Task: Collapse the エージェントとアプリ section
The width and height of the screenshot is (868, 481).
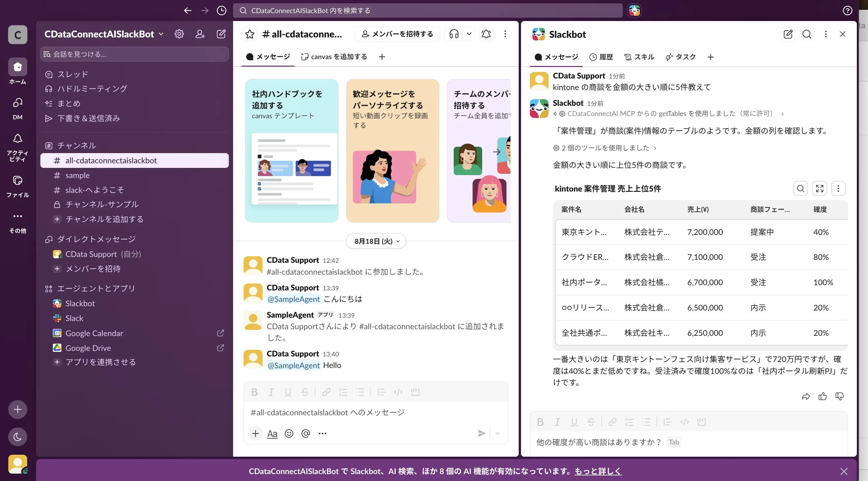Action: [96, 288]
